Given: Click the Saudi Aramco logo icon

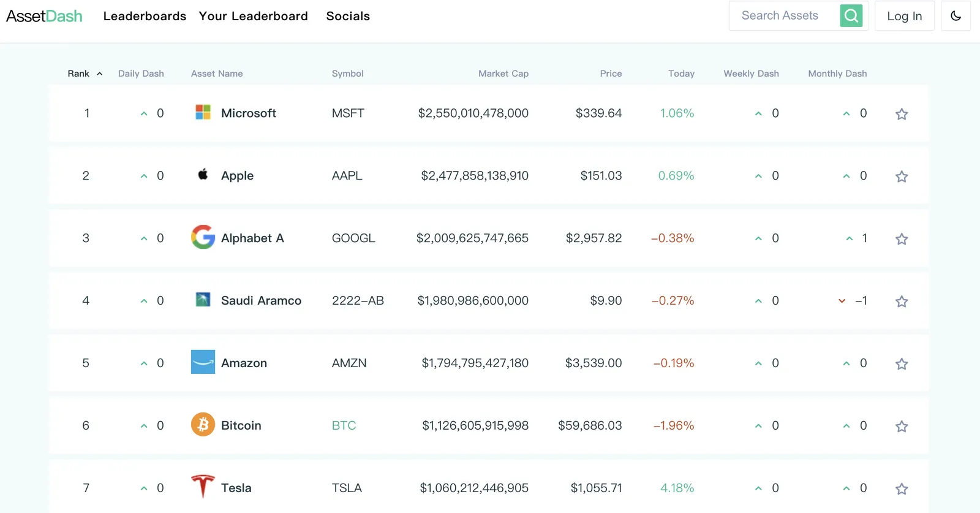Looking at the screenshot, I should 203,300.
